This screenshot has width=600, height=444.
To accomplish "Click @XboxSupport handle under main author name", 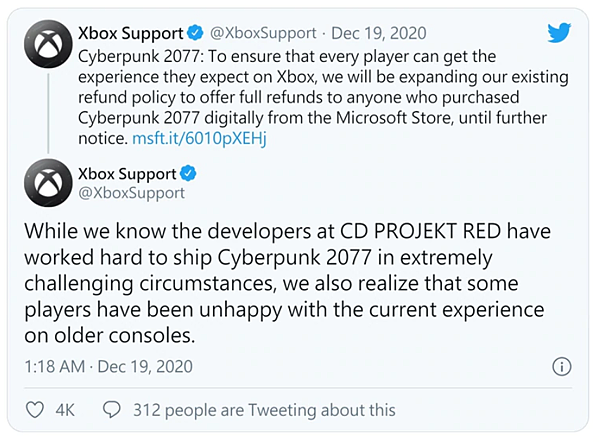I will (131, 193).
